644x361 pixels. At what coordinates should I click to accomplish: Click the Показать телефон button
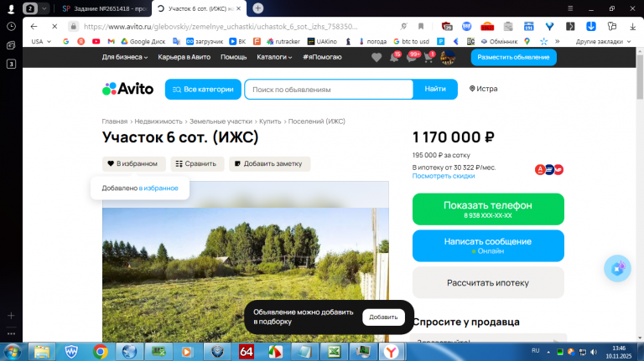488,209
